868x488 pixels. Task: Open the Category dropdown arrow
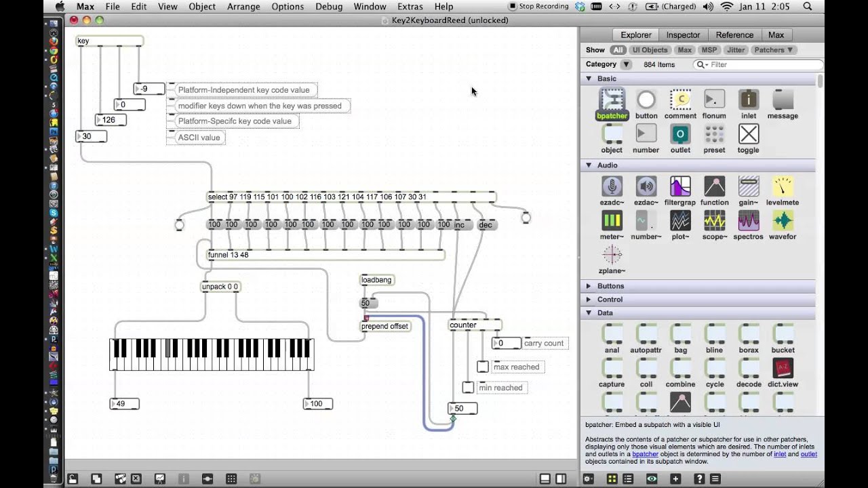[626, 64]
